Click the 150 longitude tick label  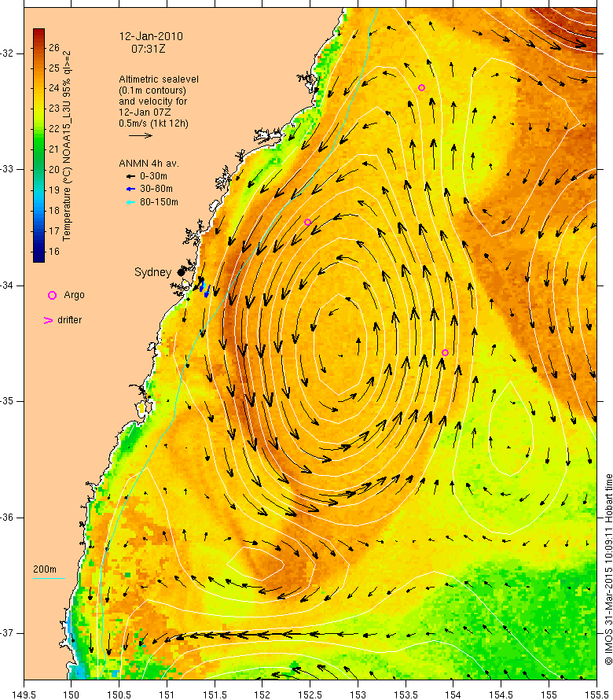pyautogui.click(x=71, y=695)
